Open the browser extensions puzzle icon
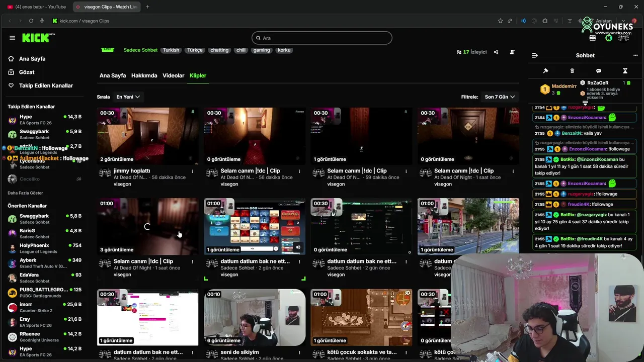The image size is (644, 362). (x=545, y=21)
